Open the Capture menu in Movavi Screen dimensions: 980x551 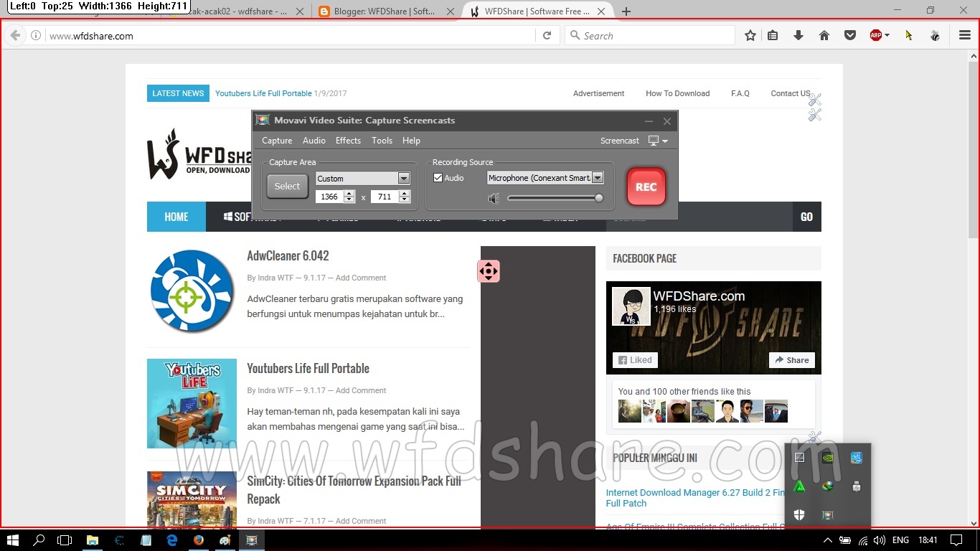pos(277,141)
